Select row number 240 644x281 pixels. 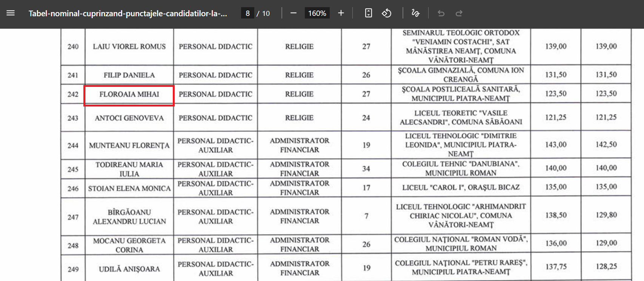(73, 46)
